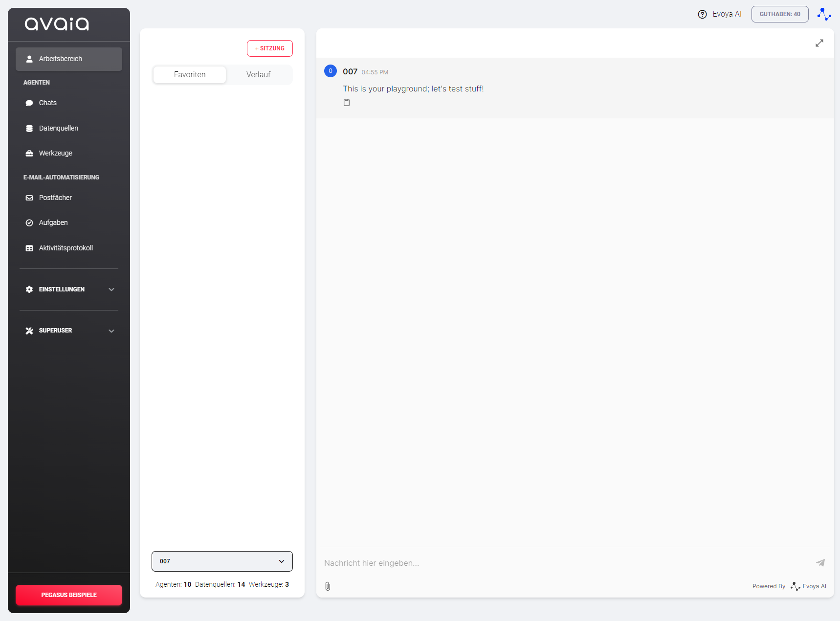The width and height of the screenshot is (840, 621).
Task: Start a new session with + Sitzung
Action: pos(269,48)
